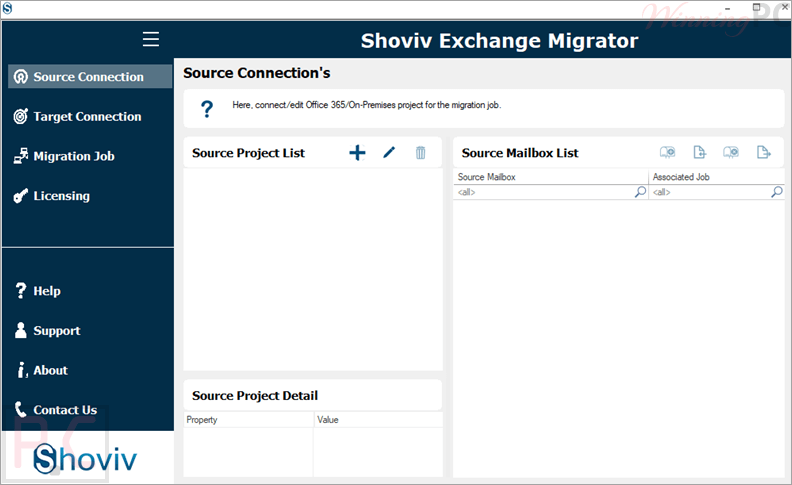Maximize the Shoviv window

coord(756,7)
